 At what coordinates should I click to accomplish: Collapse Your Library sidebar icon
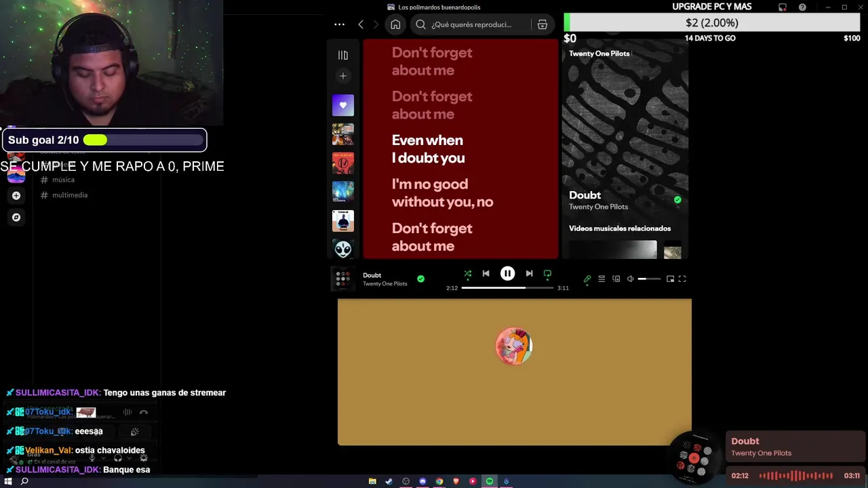pyautogui.click(x=343, y=55)
